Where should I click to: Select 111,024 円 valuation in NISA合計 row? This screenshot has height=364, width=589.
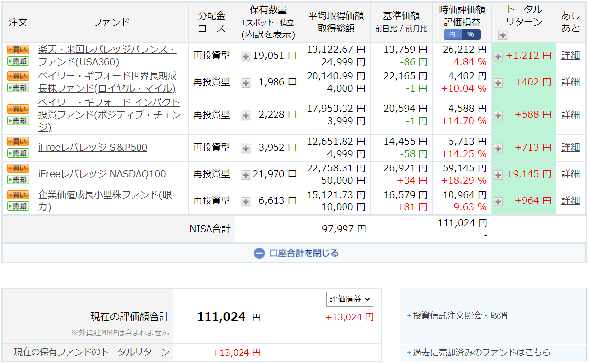click(462, 223)
